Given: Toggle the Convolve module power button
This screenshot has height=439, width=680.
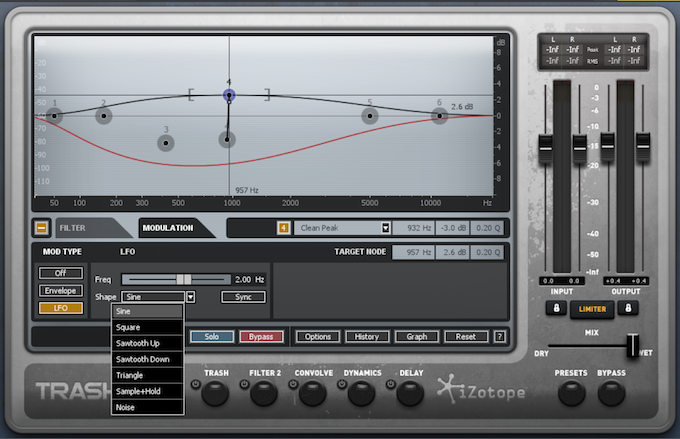Looking at the screenshot, I should coord(293,384).
